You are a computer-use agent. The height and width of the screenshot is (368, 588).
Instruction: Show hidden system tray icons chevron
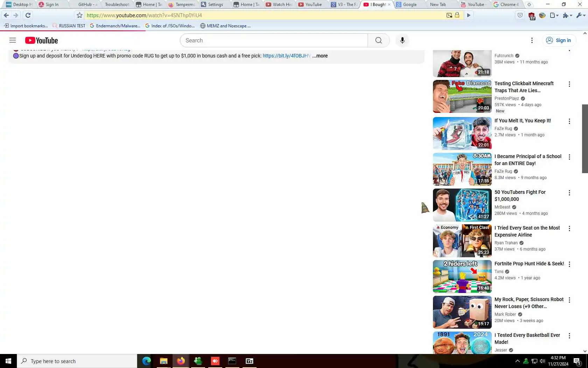click(x=517, y=361)
